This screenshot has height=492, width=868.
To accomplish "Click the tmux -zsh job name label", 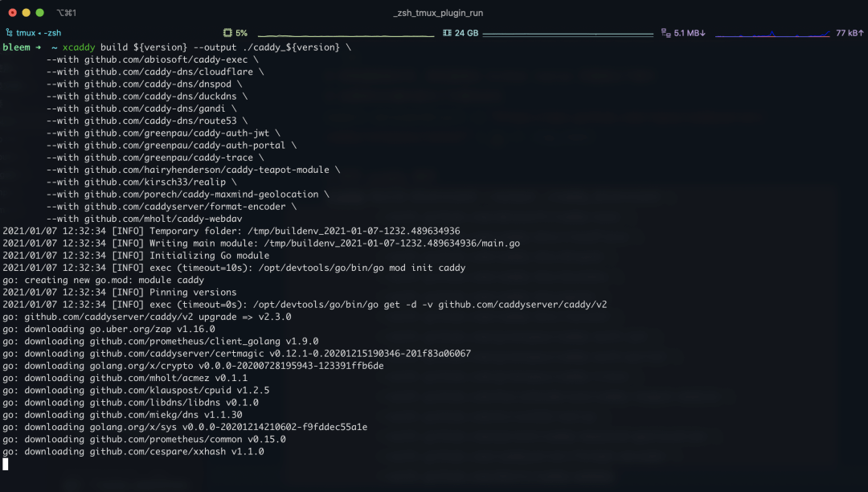I will tap(39, 33).
